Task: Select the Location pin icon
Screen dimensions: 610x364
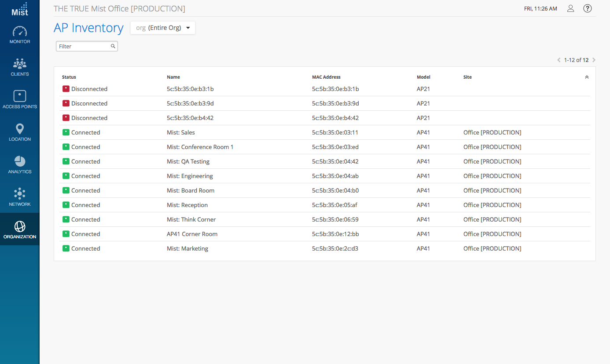Action: 20,129
